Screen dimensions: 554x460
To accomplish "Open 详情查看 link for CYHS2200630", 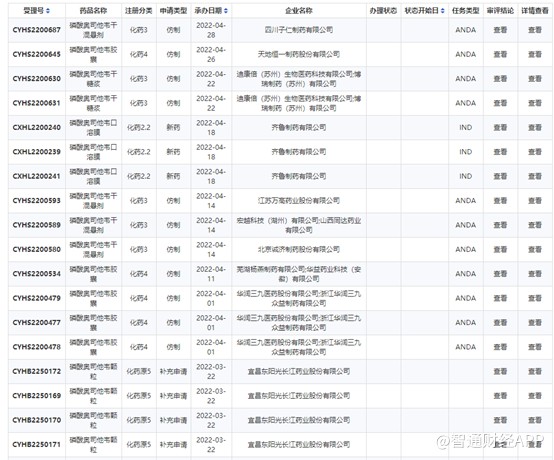I will (535, 79).
